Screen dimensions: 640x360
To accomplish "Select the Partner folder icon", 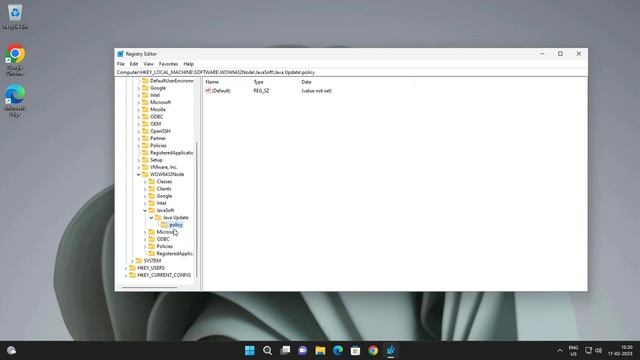I will tap(145, 138).
